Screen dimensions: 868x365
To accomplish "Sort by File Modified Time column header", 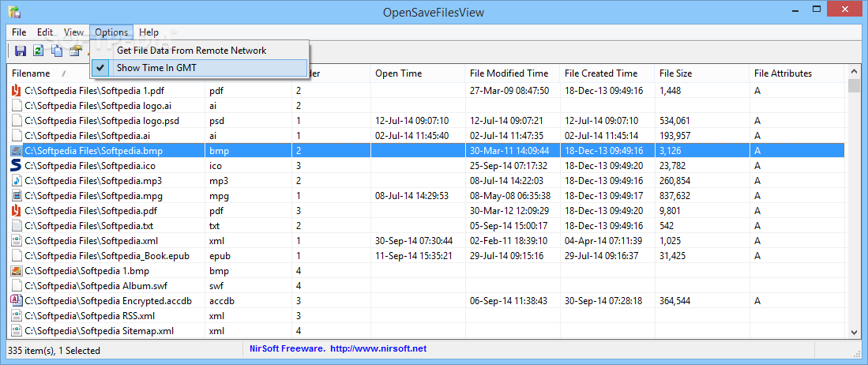I will coord(512,73).
